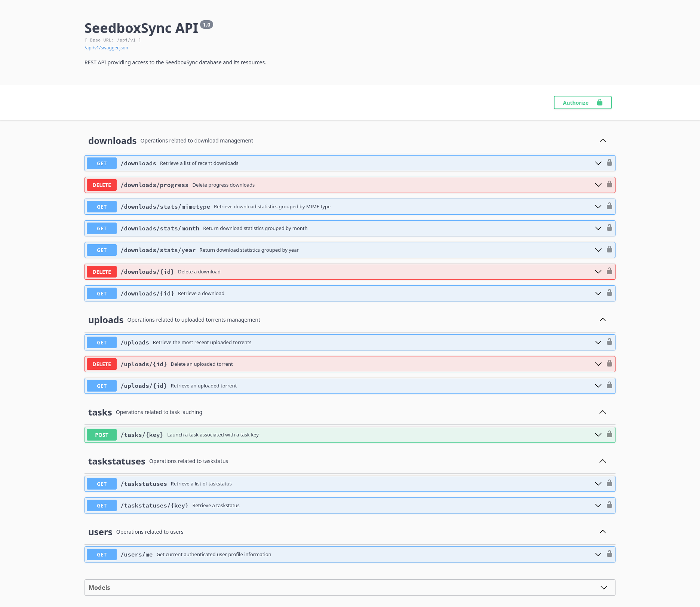Click POST badge for /tasks/{key}
The image size is (700, 607).
102,435
